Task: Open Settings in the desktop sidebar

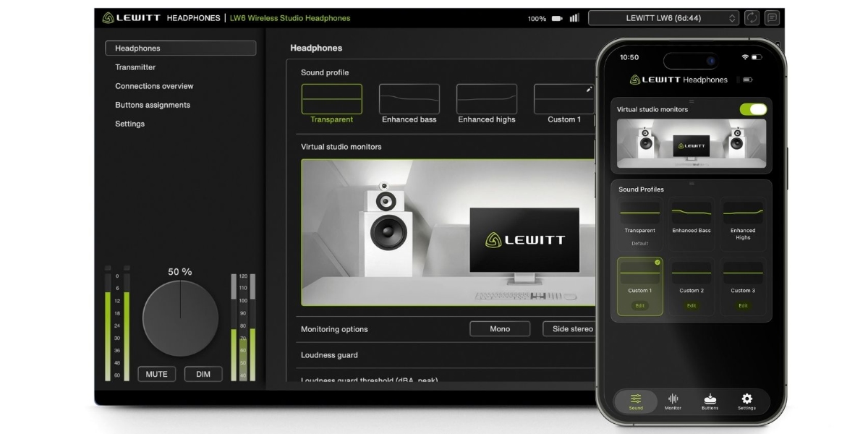Action: tap(129, 124)
